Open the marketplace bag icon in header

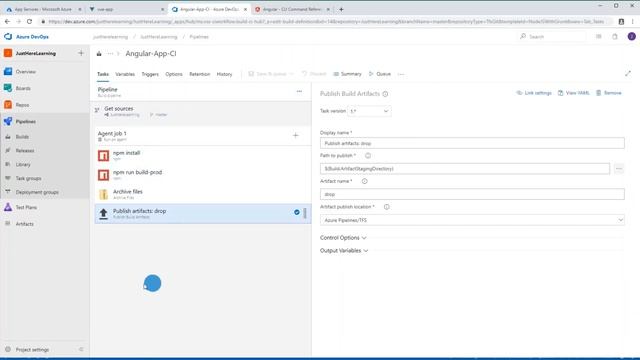[x=615, y=37]
